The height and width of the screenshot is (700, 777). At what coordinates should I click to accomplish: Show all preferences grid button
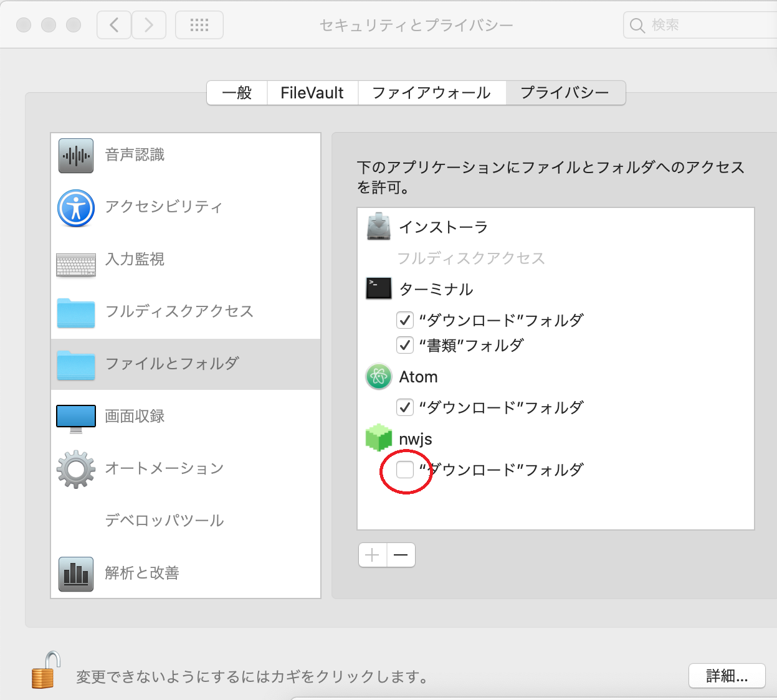pyautogui.click(x=199, y=25)
